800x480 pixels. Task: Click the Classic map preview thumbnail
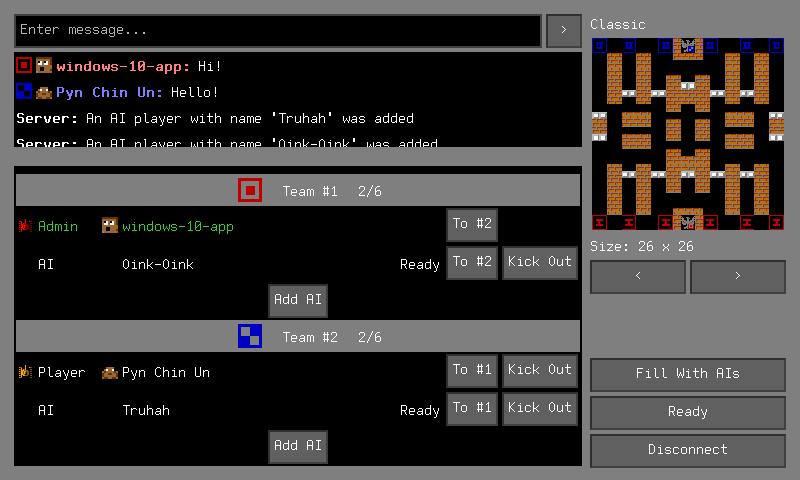687,133
